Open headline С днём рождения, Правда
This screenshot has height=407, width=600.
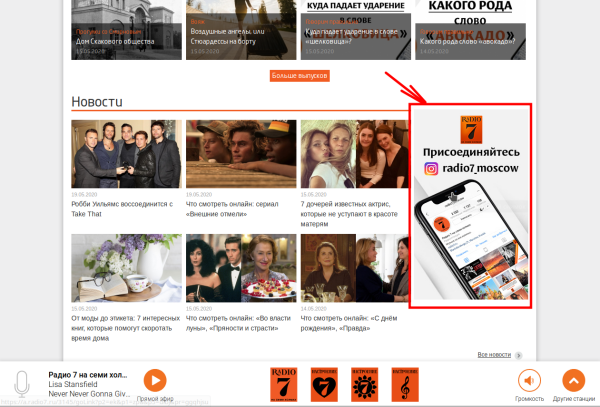click(x=349, y=323)
